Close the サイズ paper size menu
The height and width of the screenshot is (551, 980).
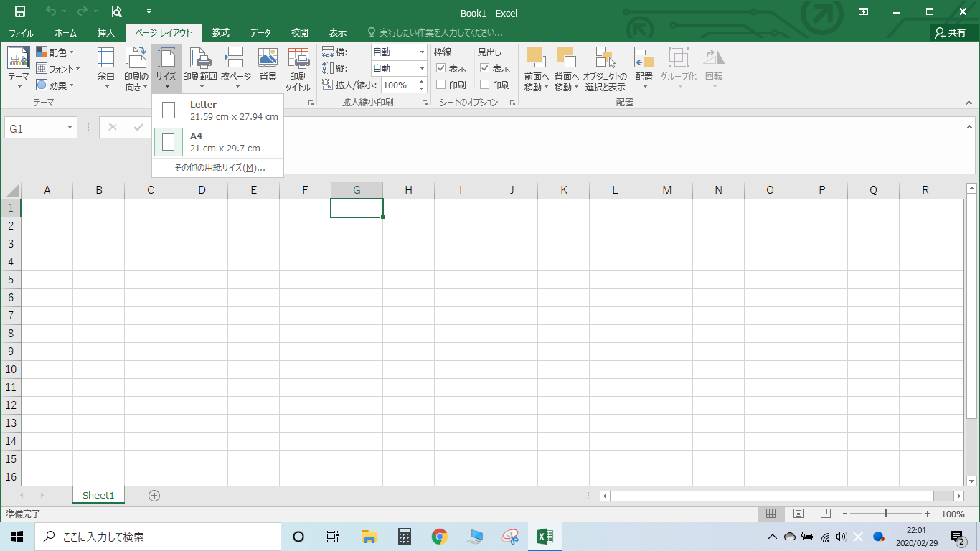166,70
